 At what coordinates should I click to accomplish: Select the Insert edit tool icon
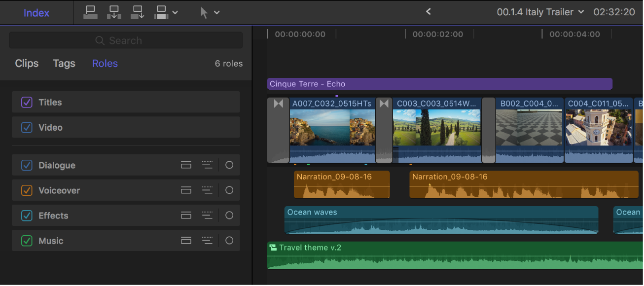coord(114,12)
